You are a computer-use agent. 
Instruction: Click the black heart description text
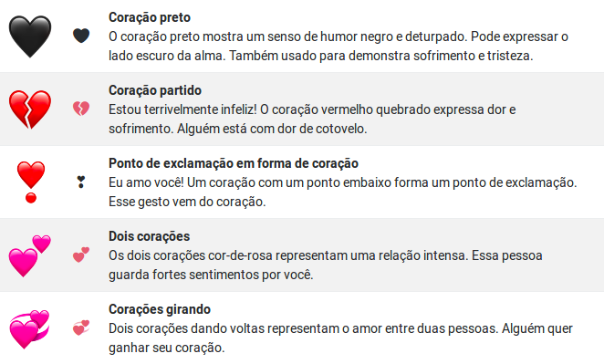coord(338,47)
